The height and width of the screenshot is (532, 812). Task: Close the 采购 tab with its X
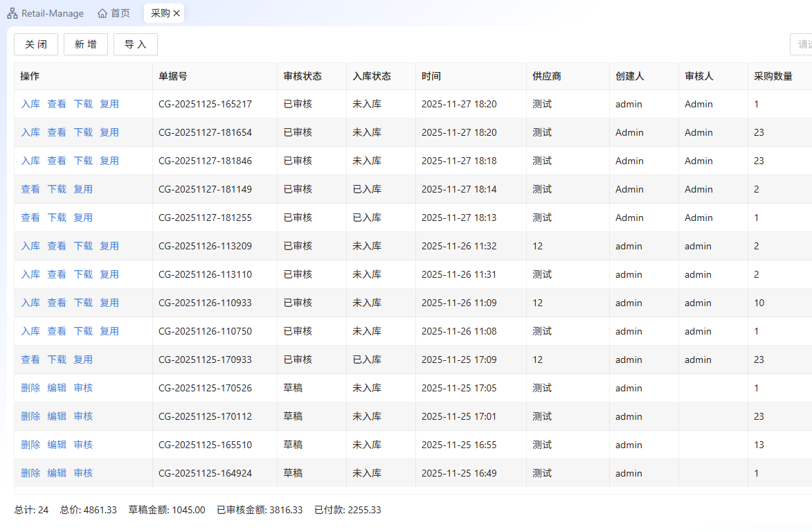pyautogui.click(x=177, y=13)
